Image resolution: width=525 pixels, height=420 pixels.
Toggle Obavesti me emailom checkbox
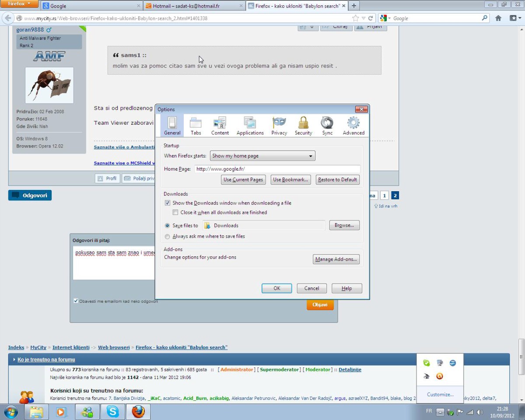click(x=76, y=301)
